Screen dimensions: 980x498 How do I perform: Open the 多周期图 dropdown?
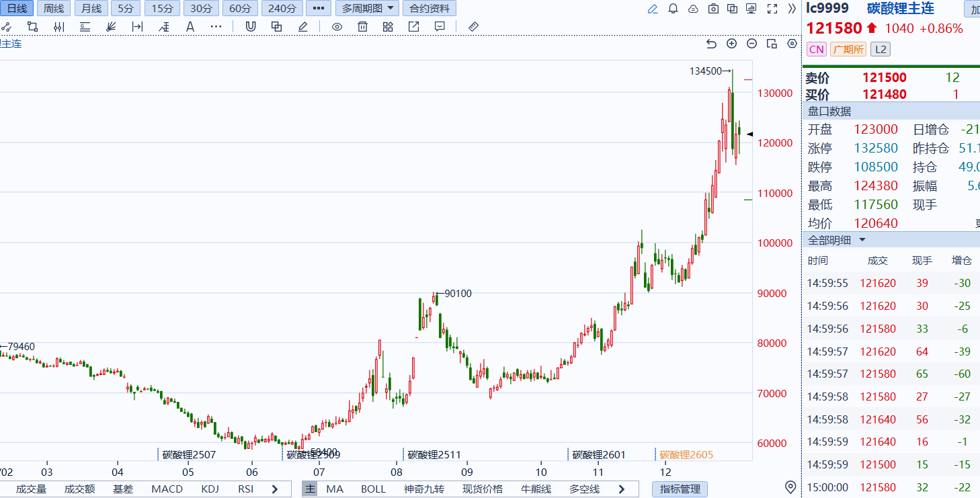click(366, 9)
